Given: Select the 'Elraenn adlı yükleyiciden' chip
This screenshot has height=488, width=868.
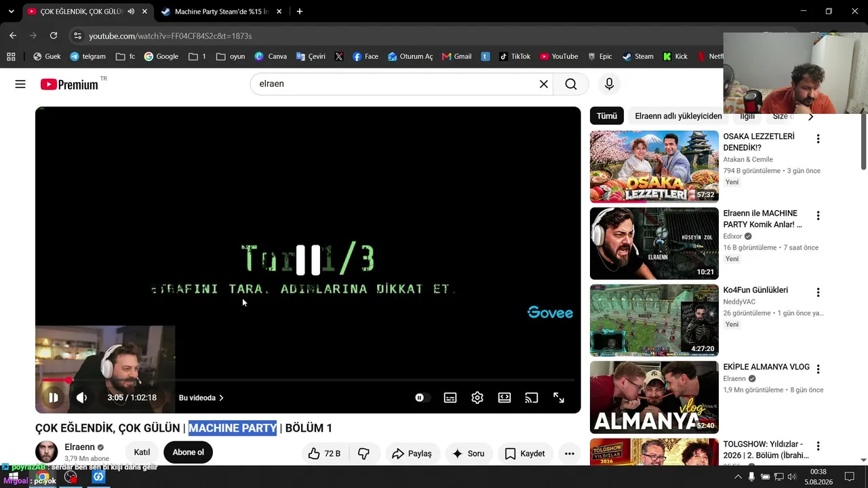Looking at the screenshot, I should [678, 116].
